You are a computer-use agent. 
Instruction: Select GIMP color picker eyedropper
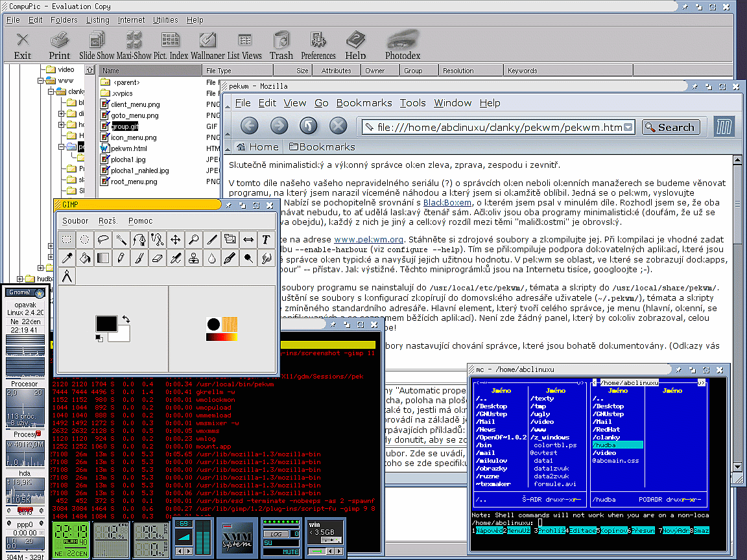tap(67, 258)
